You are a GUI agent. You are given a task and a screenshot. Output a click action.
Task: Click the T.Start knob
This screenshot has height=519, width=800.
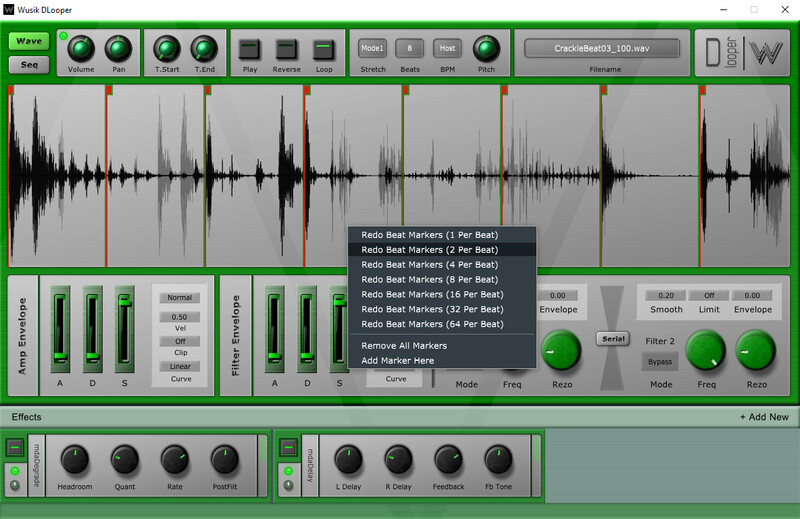pyautogui.click(x=167, y=49)
